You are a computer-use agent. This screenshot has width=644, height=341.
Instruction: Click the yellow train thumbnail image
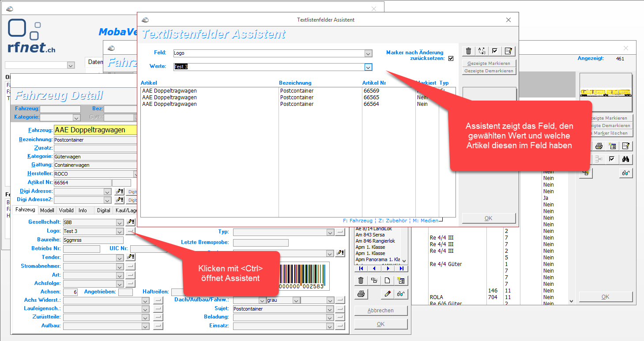pos(606,93)
